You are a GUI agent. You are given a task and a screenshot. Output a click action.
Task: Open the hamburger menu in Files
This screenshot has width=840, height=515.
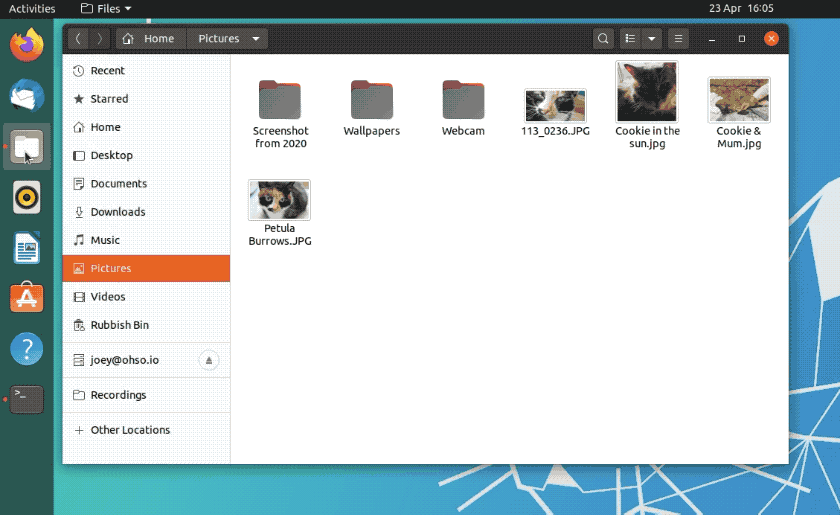pyautogui.click(x=679, y=39)
